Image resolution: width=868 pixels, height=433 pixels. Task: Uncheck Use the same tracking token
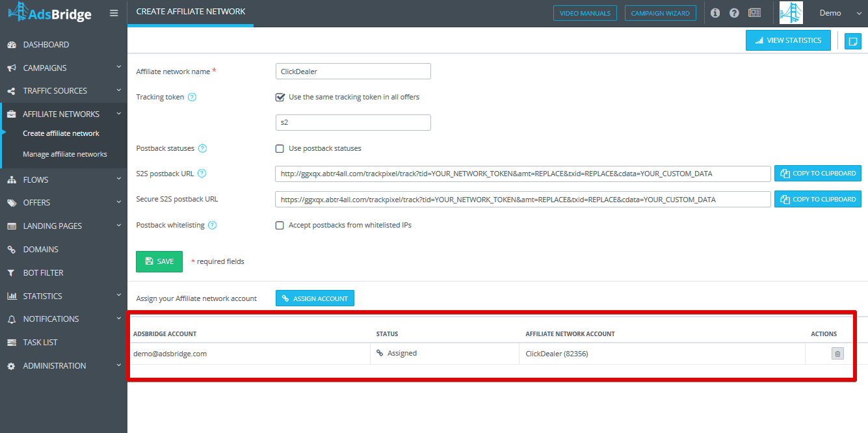tap(280, 97)
